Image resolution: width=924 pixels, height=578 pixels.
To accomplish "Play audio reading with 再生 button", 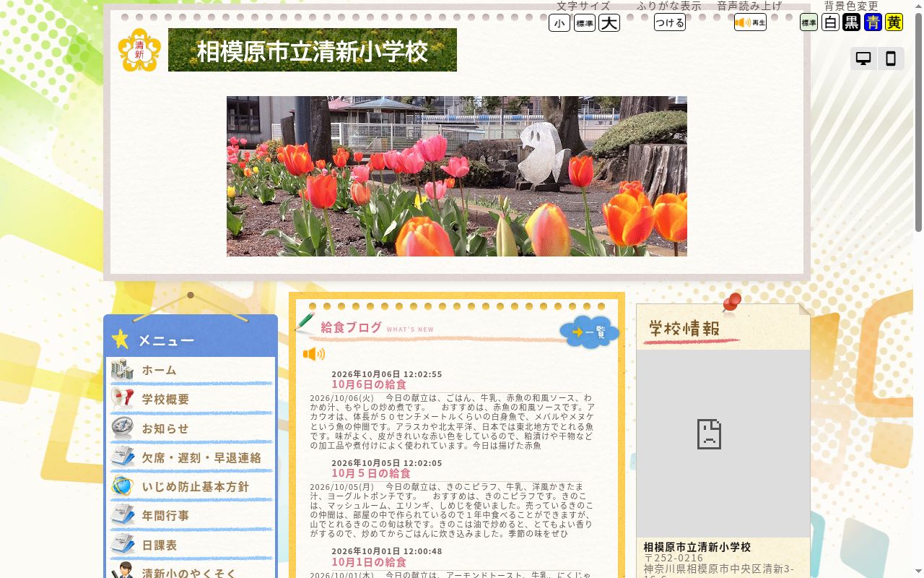I will pyautogui.click(x=750, y=22).
